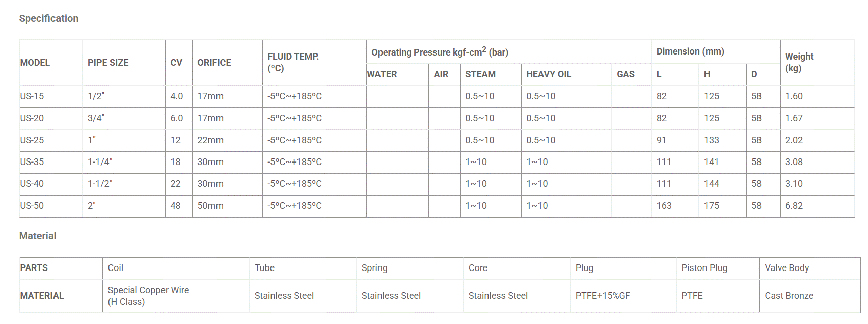This screenshot has height=324, width=868.
Task: Click the Piston Plug parts cell
Action: (x=704, y=268)
